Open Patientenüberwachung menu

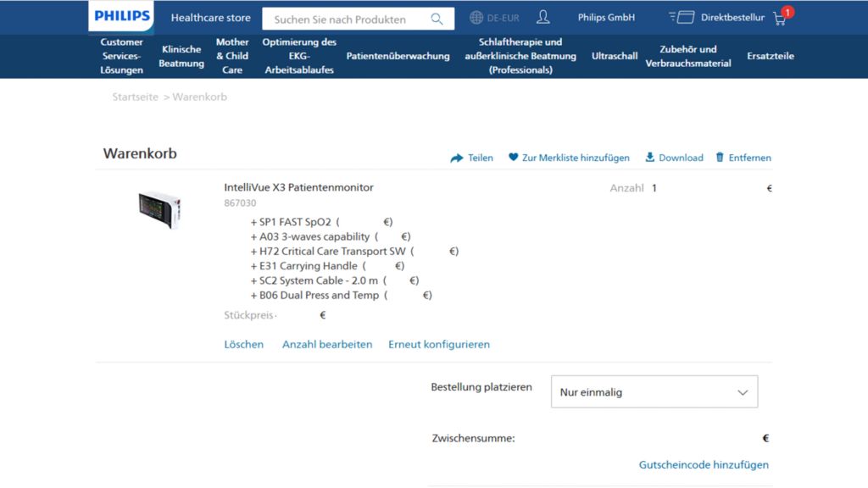coord(398,56)
